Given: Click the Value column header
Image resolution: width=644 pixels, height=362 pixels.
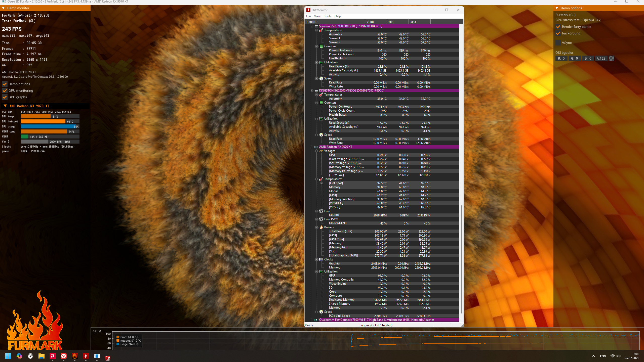Looking at the screenshot, I should (376, 22).
